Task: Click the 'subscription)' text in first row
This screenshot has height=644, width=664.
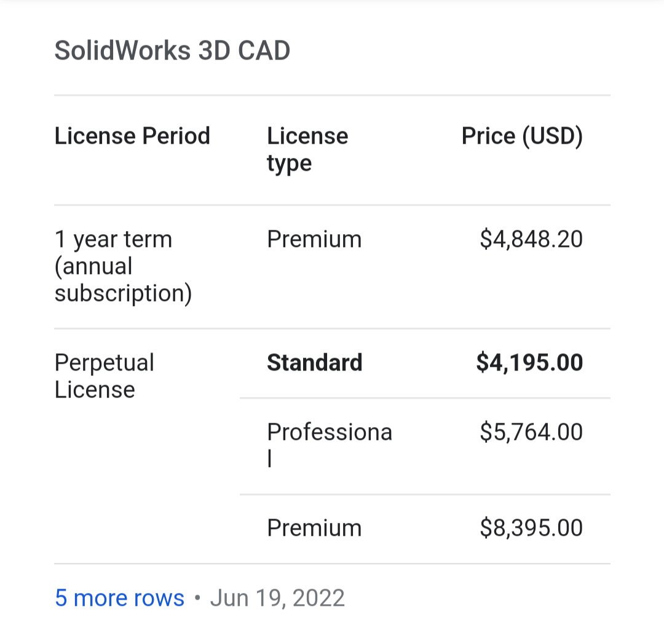Action: tap(123, 294)
